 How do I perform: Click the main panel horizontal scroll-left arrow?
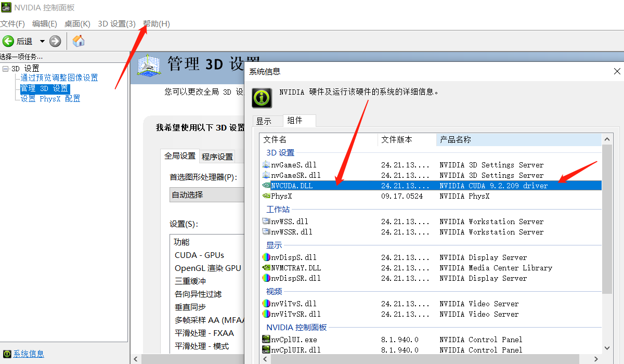[x=136, y=359]
